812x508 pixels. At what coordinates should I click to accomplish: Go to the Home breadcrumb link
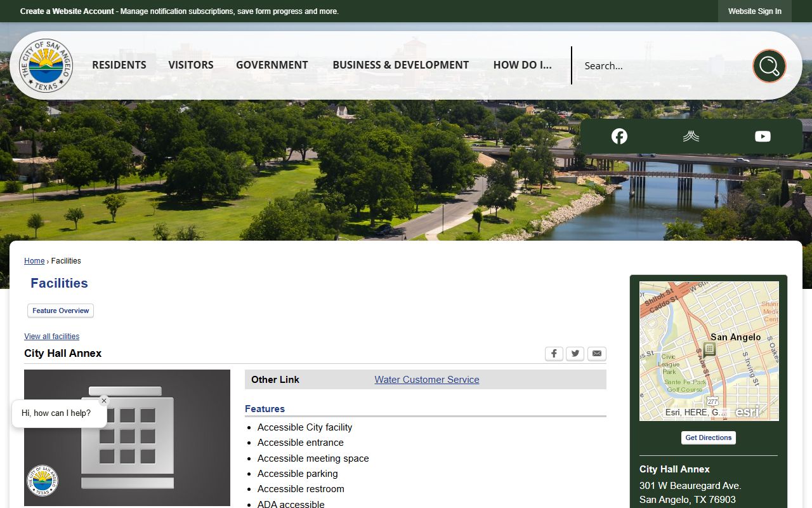(x=34, y=261)
